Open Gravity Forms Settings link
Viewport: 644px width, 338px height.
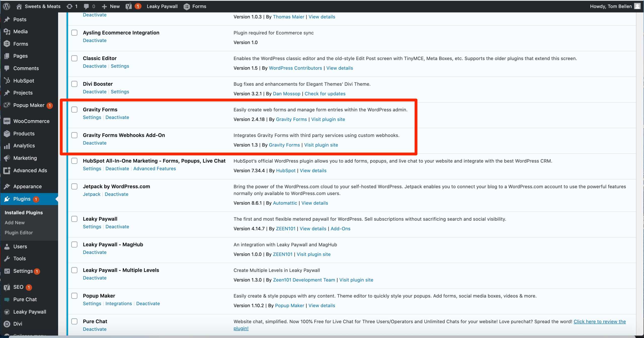[92, 117]
